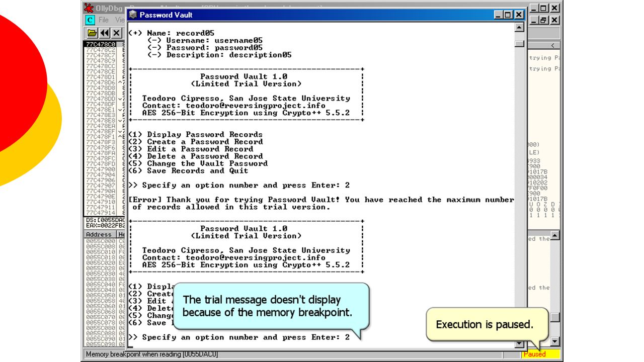Click the registers pane left chevron header
This screenshot has width=644, height=362.
pos(552,45)
